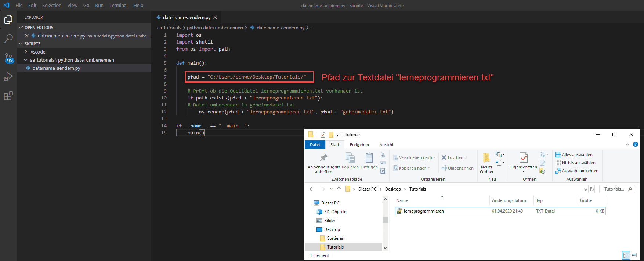The height and width of the screenshot is (261, 644).
Task: Click the Cut scissors icon in Explorer ribbon
Action: tap(383, 155)
